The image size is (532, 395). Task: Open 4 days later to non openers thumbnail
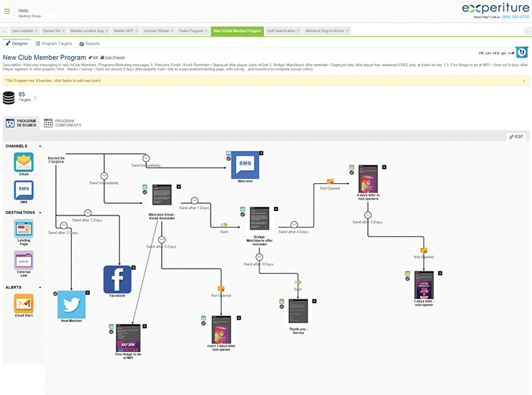(x=368, y=179)
